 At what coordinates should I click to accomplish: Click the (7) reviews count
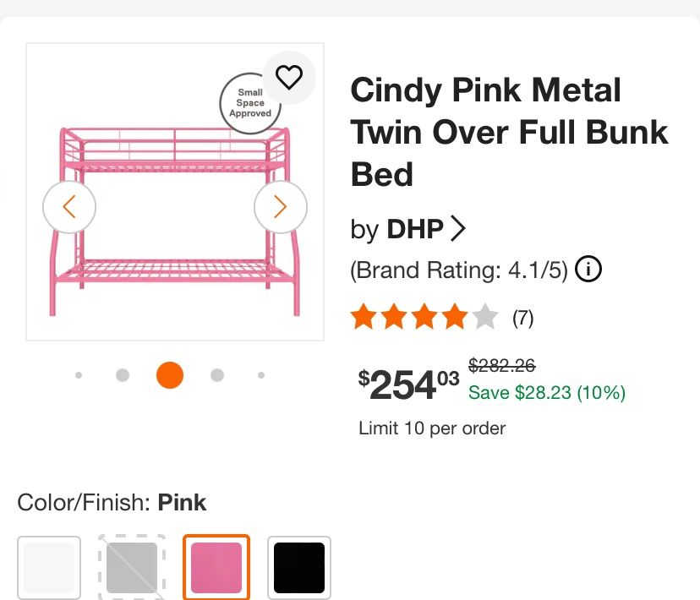point(524,318)
